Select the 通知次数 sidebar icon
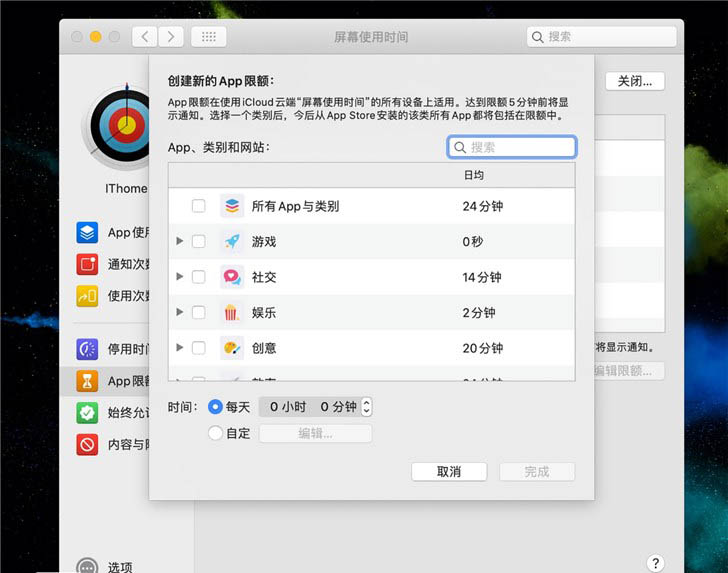Viewport: 728px width, 573px height. coord(88,264)
